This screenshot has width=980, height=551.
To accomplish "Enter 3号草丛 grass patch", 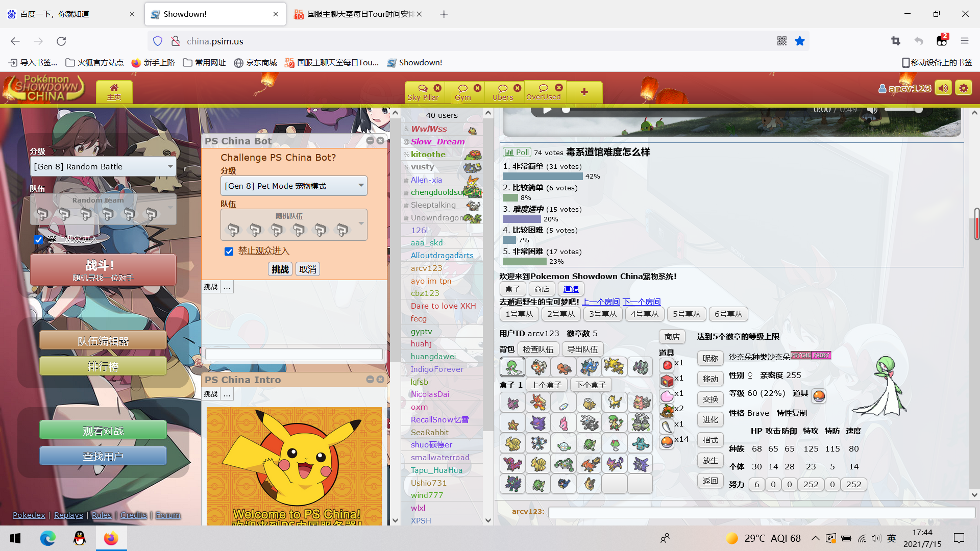I will tap(603, 314).
